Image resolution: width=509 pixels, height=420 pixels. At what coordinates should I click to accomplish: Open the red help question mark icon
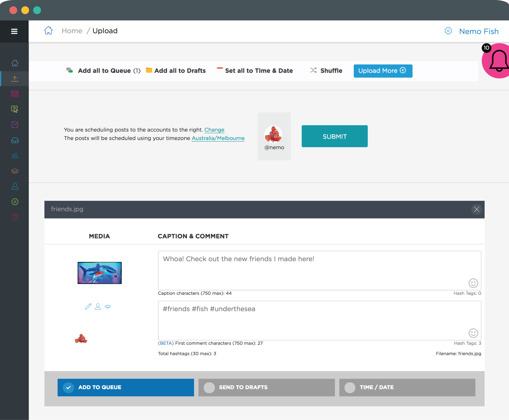15,217
